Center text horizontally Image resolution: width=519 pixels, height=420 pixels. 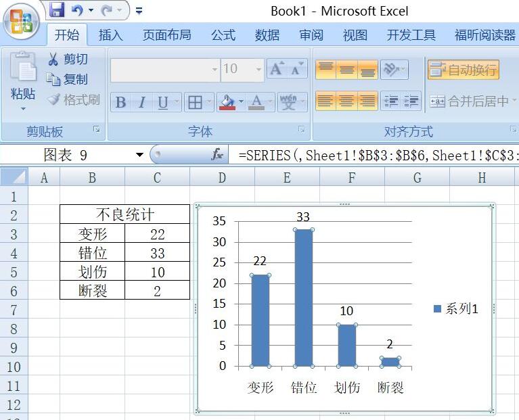point(347,101)
